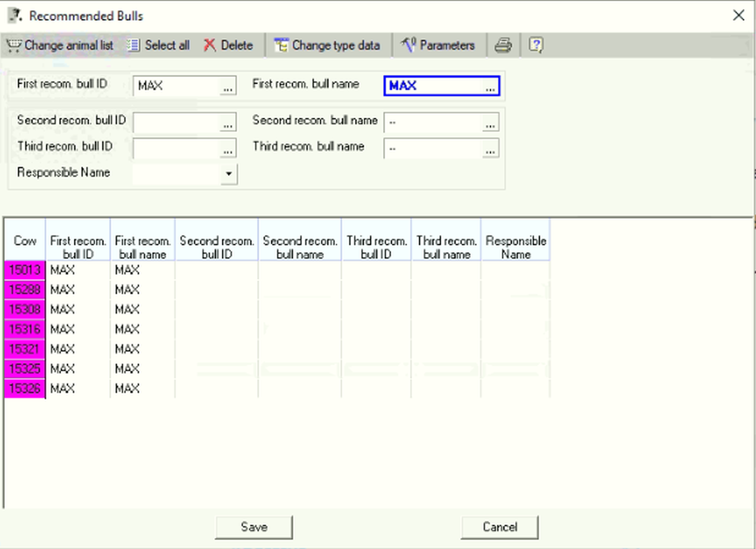The width and height of the screenshot is (756, 549).
Task: Click Second recom. bull ID column header
Action: (217, 240)
